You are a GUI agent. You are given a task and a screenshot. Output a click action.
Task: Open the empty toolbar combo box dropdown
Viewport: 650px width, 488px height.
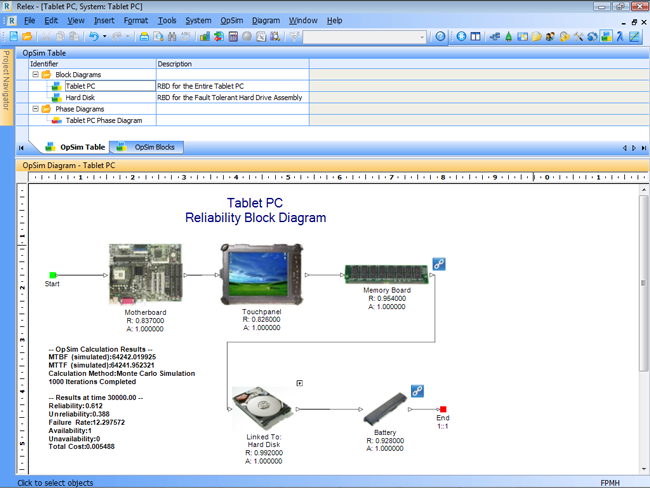(421, 37)
